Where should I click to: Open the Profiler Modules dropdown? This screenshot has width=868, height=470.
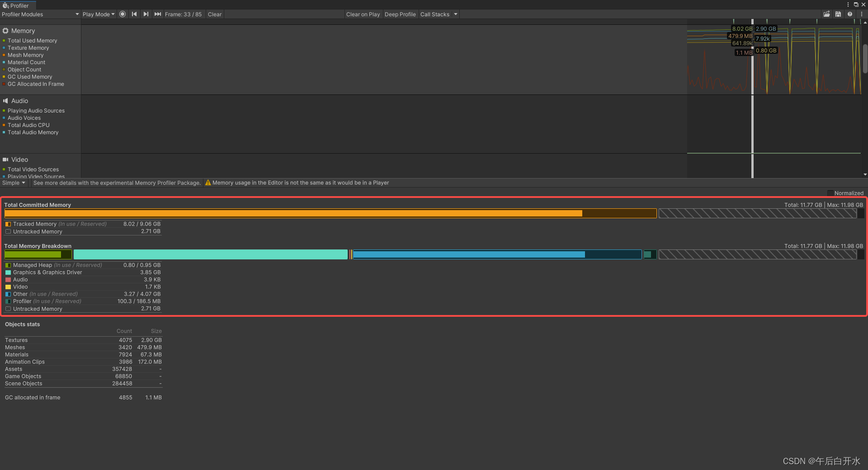tap(40, 14)
